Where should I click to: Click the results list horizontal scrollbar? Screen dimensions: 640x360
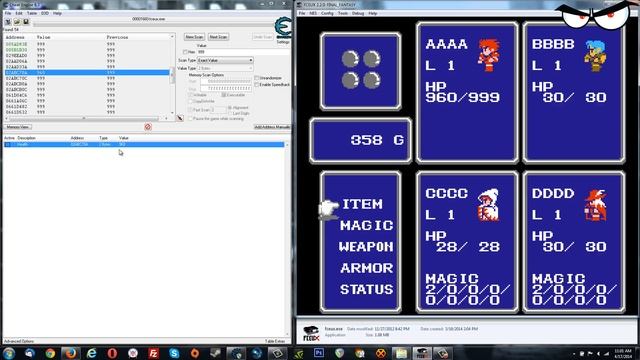[87, 118]
